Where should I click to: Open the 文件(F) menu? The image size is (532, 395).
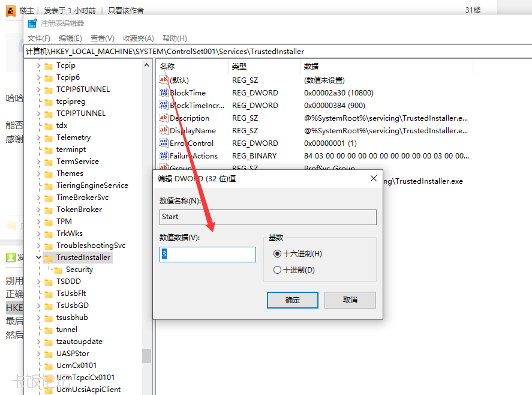click(38, 38)
